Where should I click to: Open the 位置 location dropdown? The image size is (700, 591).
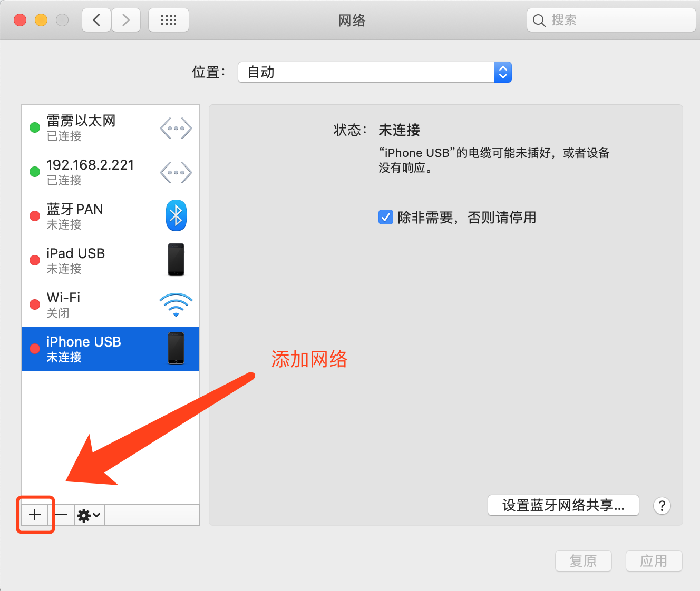[375, 72]
